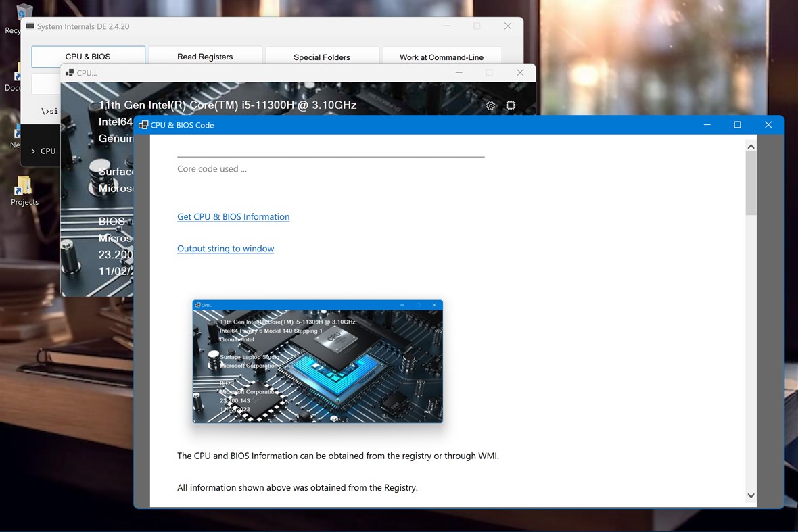Click the settings gear icon in the CPU window
This screenshot has height=532, width=798.
(x=490, y=105)
